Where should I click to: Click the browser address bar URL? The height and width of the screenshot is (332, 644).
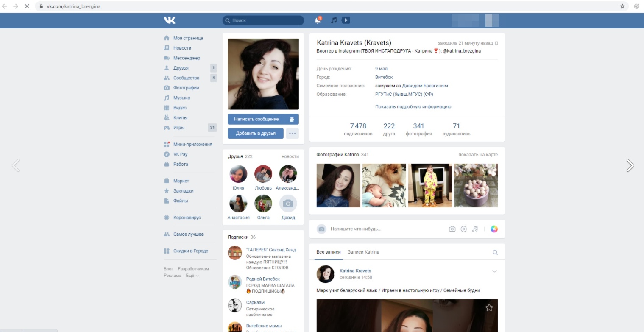point(73,6)
